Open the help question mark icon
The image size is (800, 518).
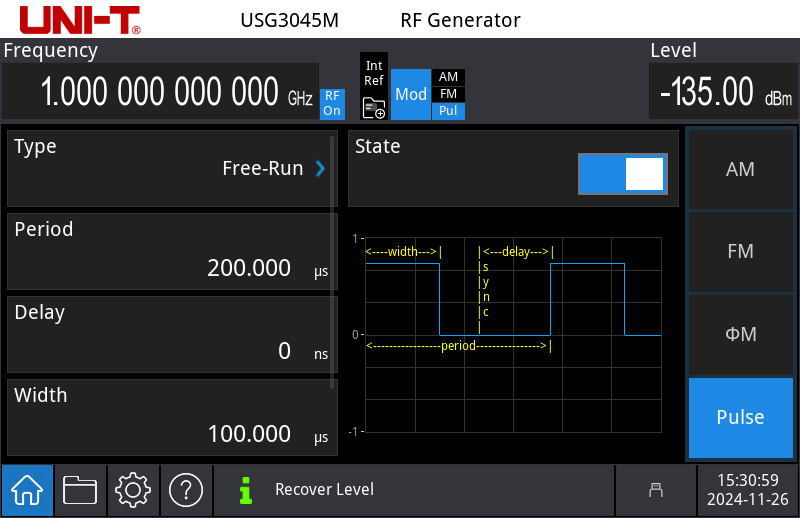tap(186, 489)
